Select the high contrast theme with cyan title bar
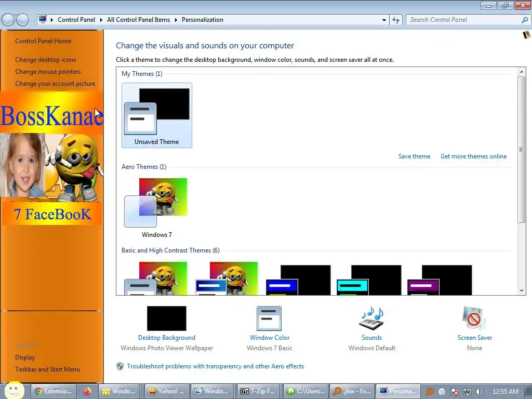 click(x=369, y=280)
